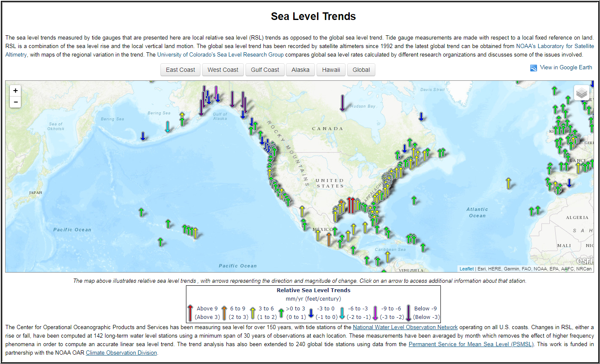Open the layers control icon on the map

(x=581, y=93)
